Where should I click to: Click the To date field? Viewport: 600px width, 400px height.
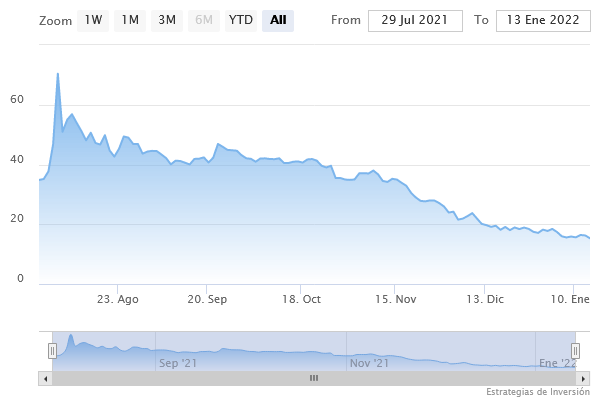(543, 21)
